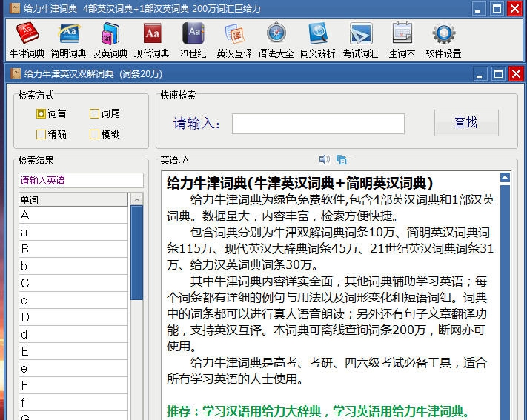Open the 考试词汇 exam vocabulary
The height and width of the screenshot is (420, 527).
(x=361, y=40)
